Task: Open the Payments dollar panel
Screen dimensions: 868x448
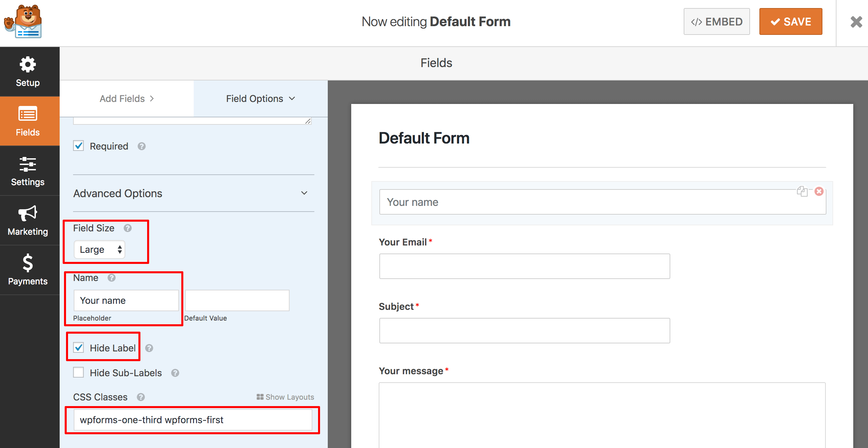Action: [28, 270]
